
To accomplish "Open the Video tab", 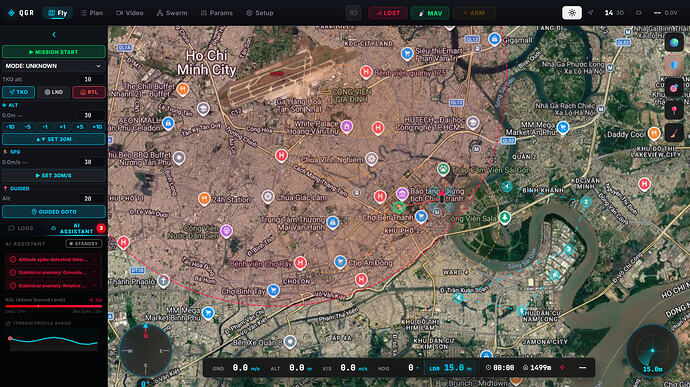I will (x=129, y=13).
